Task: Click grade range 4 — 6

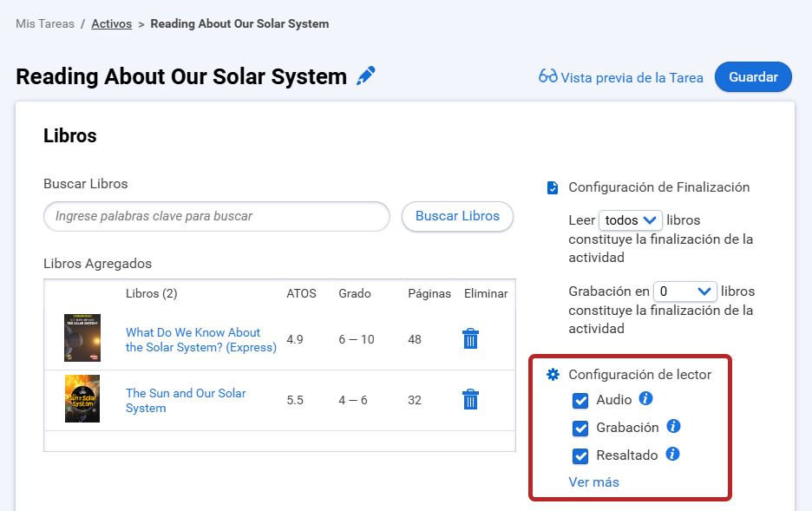Action: (353, 400)
